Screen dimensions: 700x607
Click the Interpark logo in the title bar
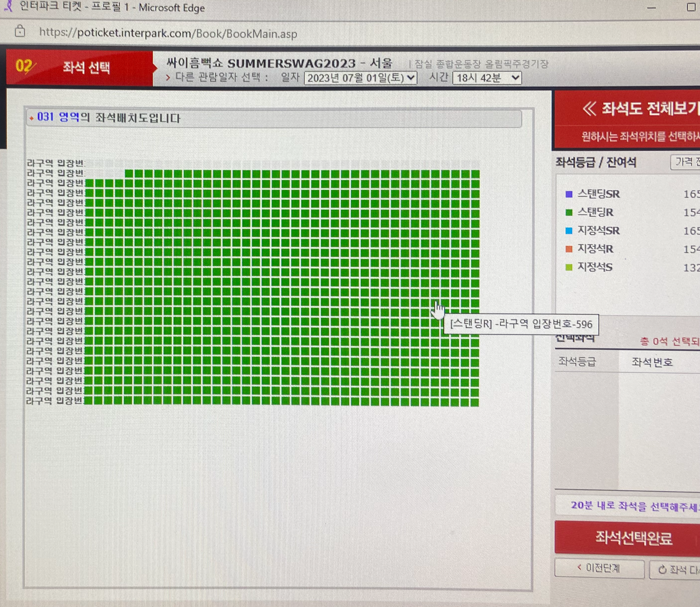coord(8,5)
